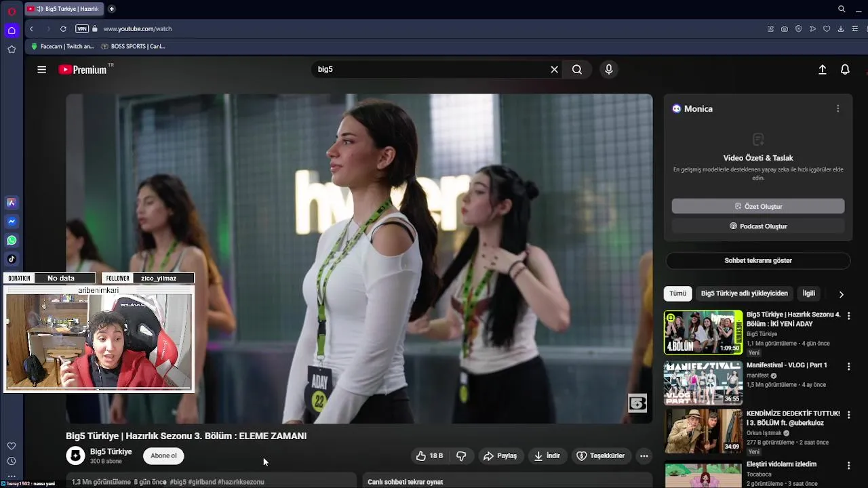Open Messenger in the Opera sidebar

click(12, 222)
